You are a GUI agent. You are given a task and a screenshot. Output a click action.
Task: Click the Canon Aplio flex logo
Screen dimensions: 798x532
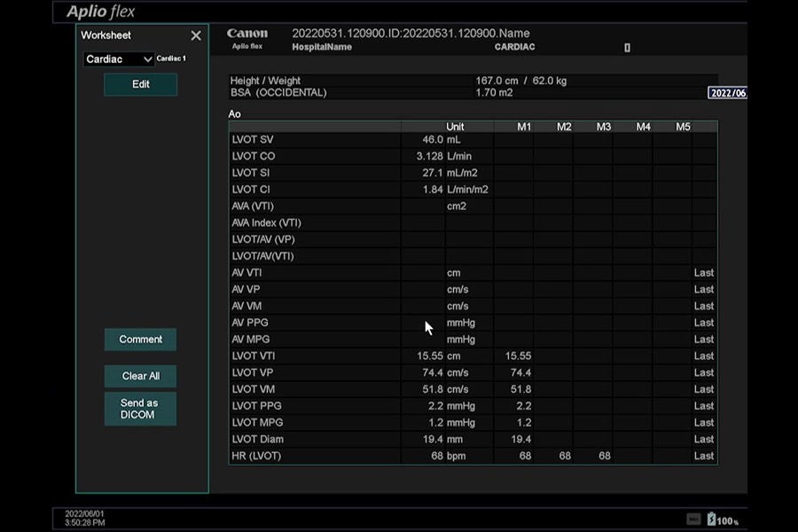(246, 39)
